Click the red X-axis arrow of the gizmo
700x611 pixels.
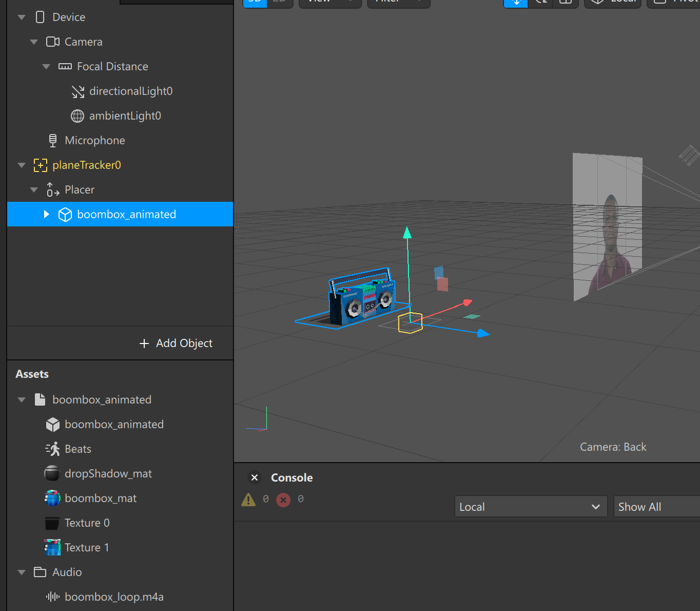467,302
